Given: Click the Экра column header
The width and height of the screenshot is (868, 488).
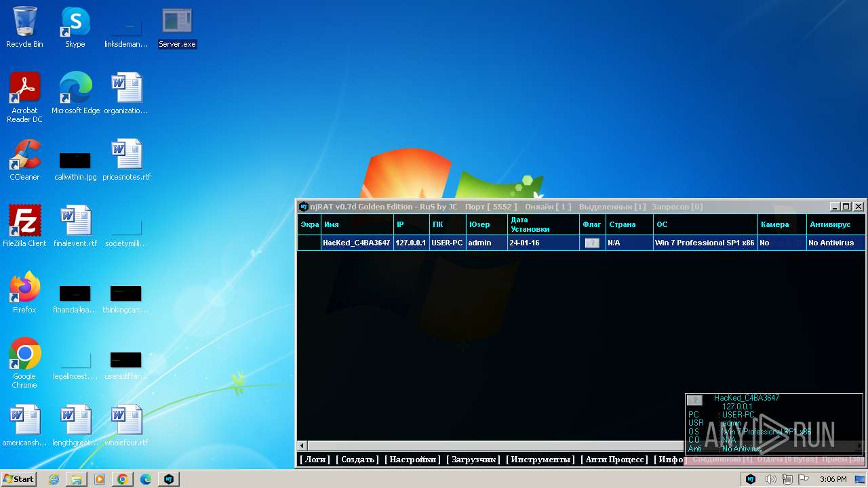Looking at the screenshot, I should click(x=309, y=224).
